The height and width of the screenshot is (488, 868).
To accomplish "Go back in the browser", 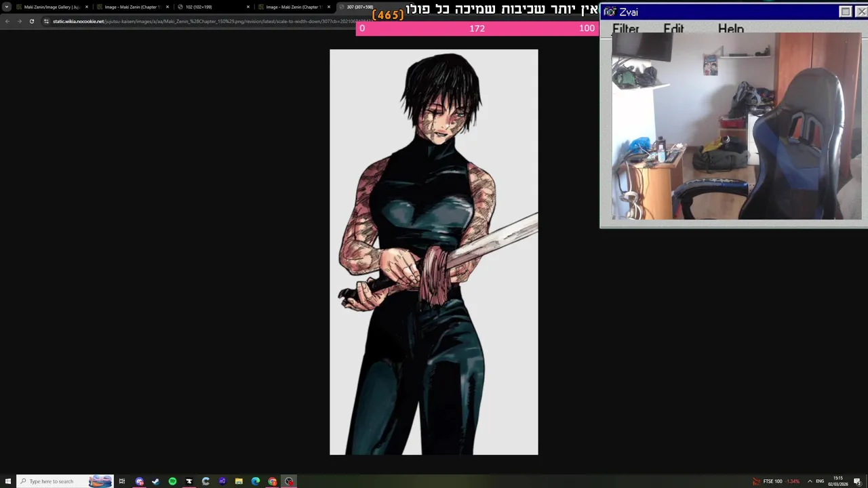I will pos(7,21).
